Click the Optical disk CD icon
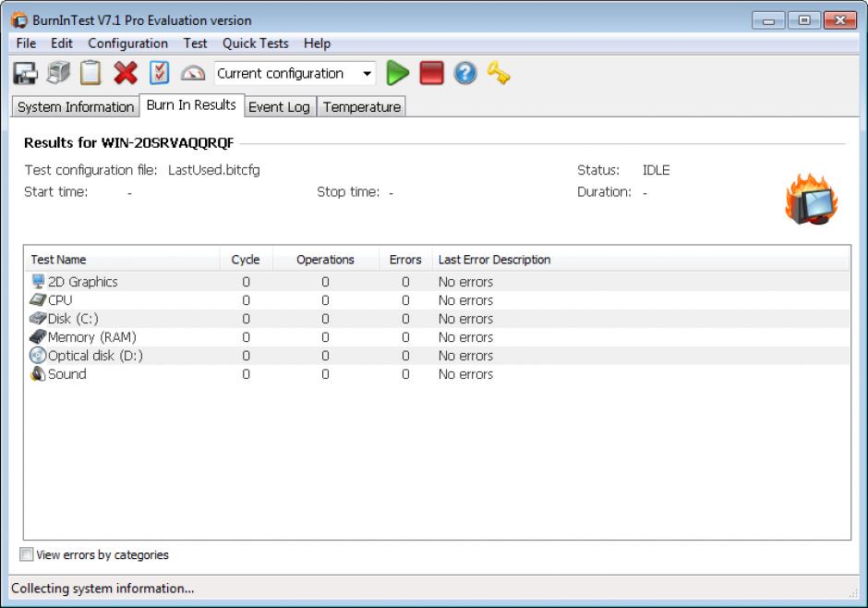The width and height of the screenshot is (868, 608). 38,355
